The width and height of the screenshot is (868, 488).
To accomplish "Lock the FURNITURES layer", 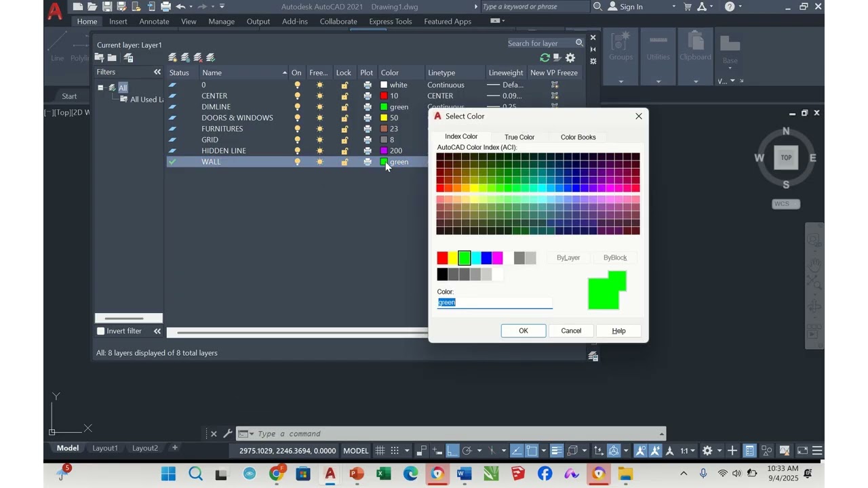I will pyautogui.click(x=344, y=129).
